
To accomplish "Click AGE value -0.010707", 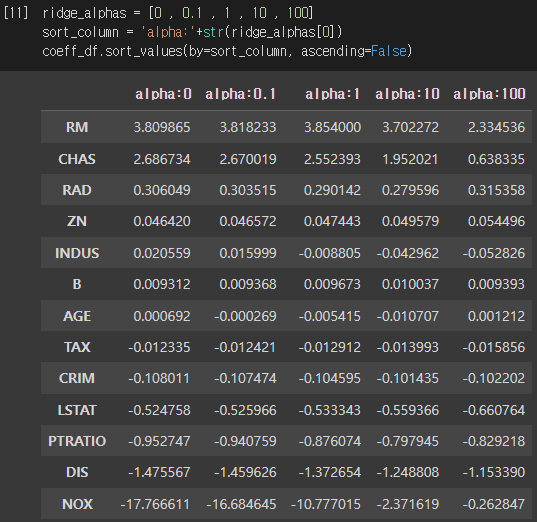I will pos(408,316).
